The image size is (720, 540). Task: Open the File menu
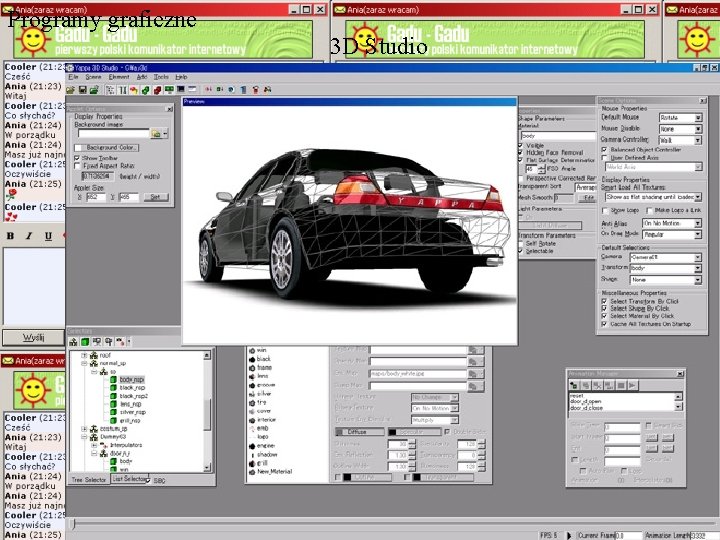[x=73, y=77]
